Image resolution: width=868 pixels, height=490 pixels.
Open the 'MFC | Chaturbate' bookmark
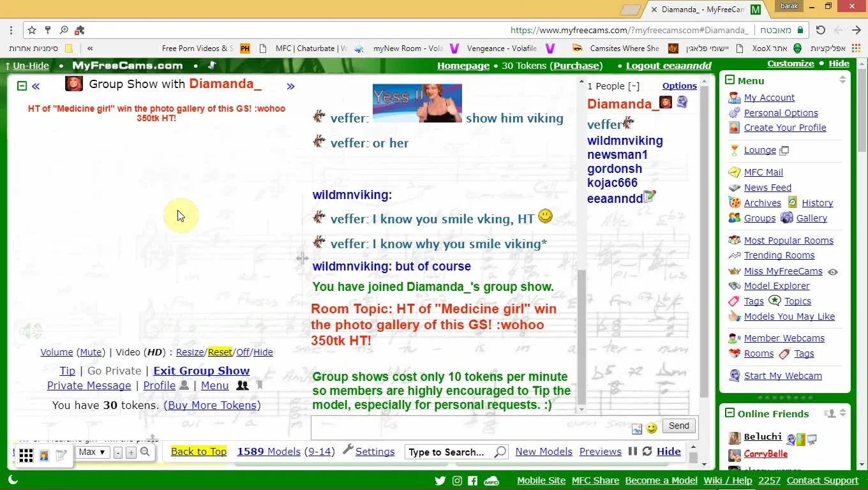pos(303,48)
